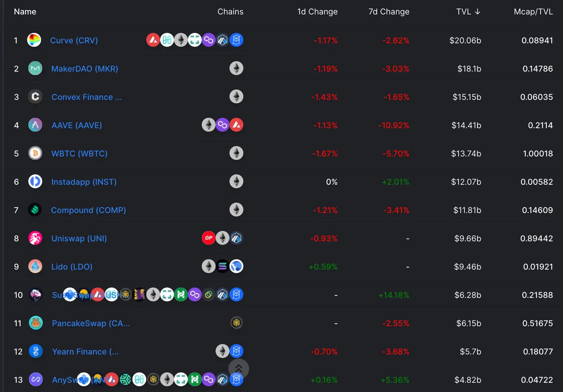Click the Avalanche chain icon in AAVE row
The width and height of the screenshot is (563, 392).
pyautogui.click(x=236, y=125)
